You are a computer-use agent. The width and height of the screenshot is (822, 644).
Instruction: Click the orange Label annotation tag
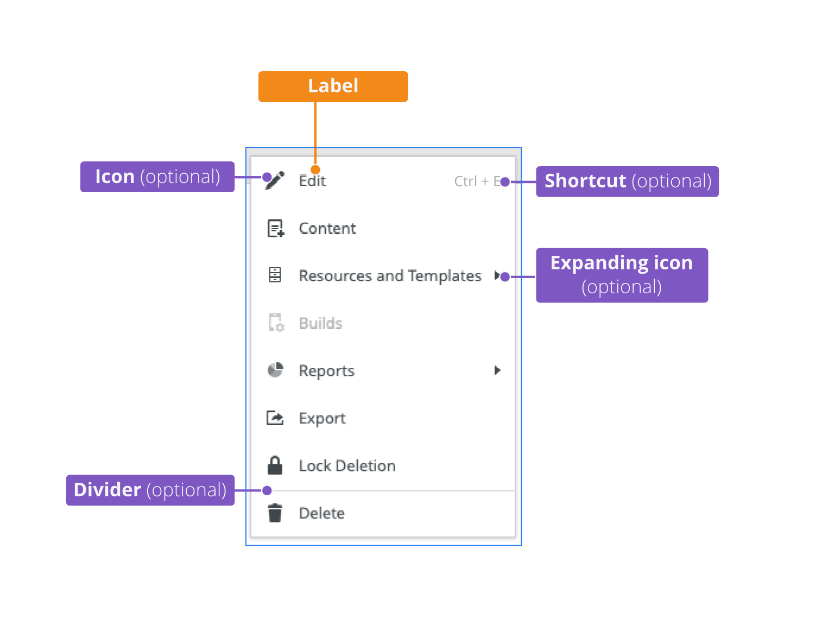coord(333,86)
